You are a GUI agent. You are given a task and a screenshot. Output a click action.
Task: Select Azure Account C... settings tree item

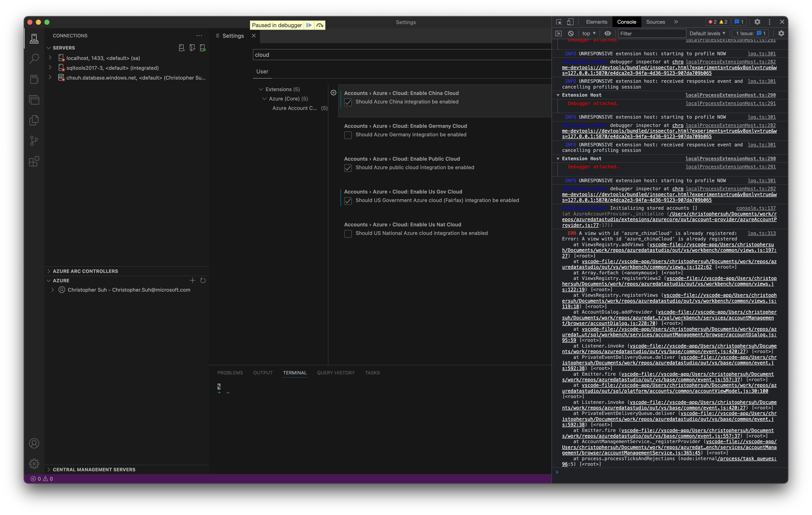294,108
